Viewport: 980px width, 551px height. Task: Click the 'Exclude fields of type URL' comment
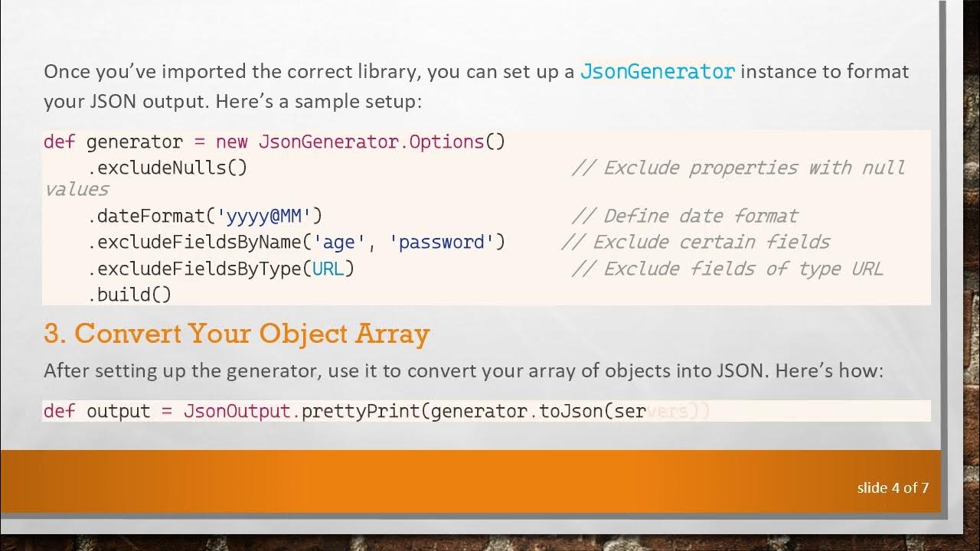click(x=727, y=269)
